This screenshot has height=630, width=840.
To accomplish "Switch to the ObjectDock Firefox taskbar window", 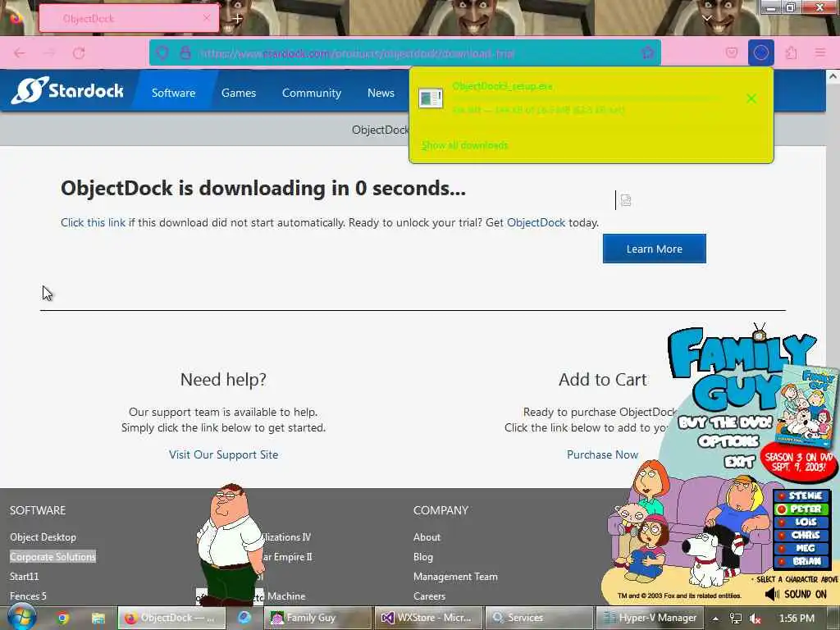I will [x=171, y=618].
